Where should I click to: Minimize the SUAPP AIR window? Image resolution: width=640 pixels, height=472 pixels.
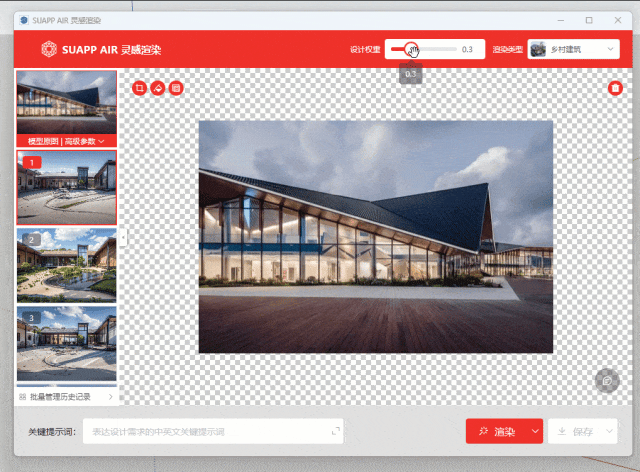point(561,20)
